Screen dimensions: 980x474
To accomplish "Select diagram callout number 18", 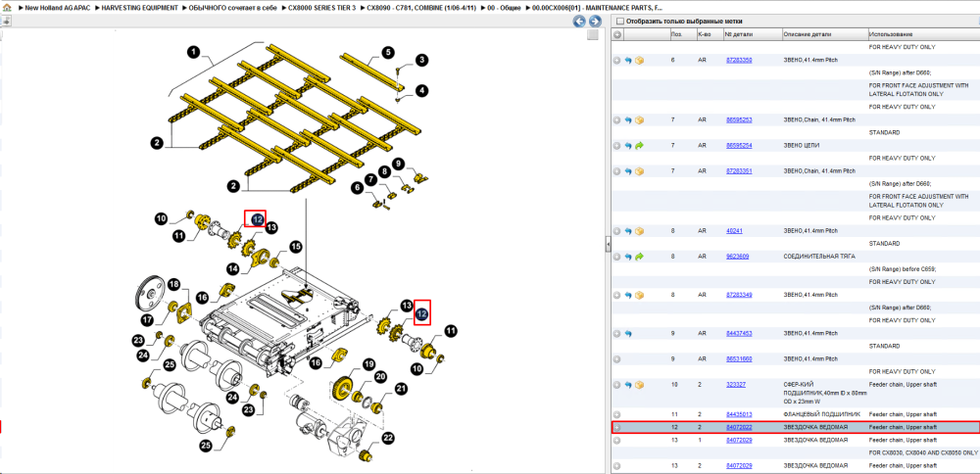I will click(174, 285).
